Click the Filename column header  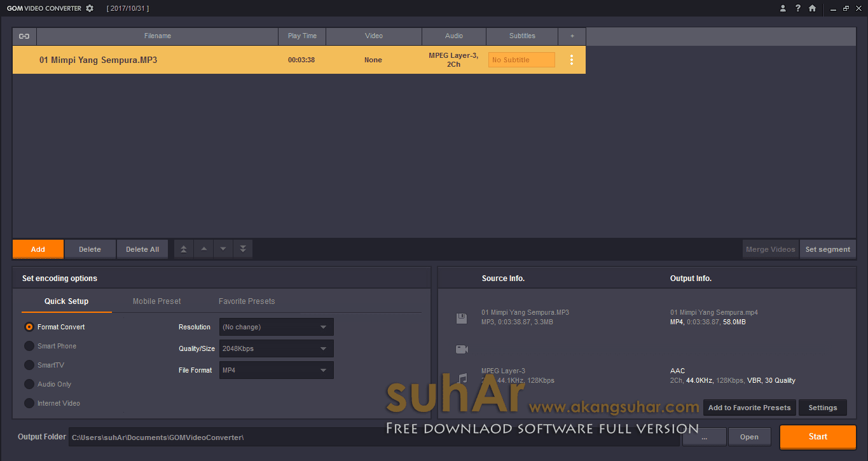click(158, 36)
